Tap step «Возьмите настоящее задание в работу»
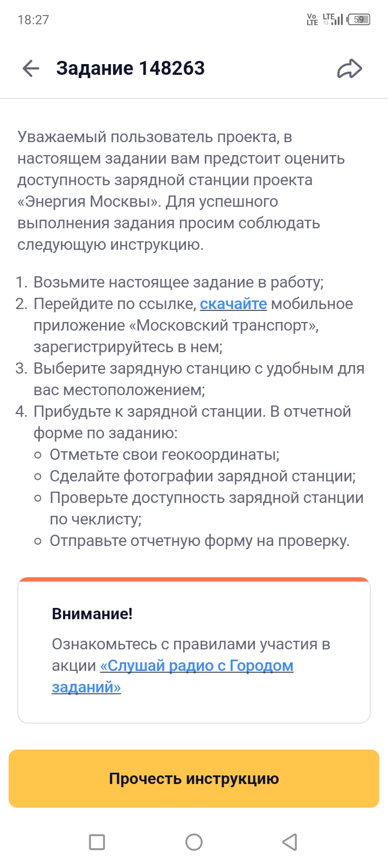388x868 pixels. [x=178, y=282]
